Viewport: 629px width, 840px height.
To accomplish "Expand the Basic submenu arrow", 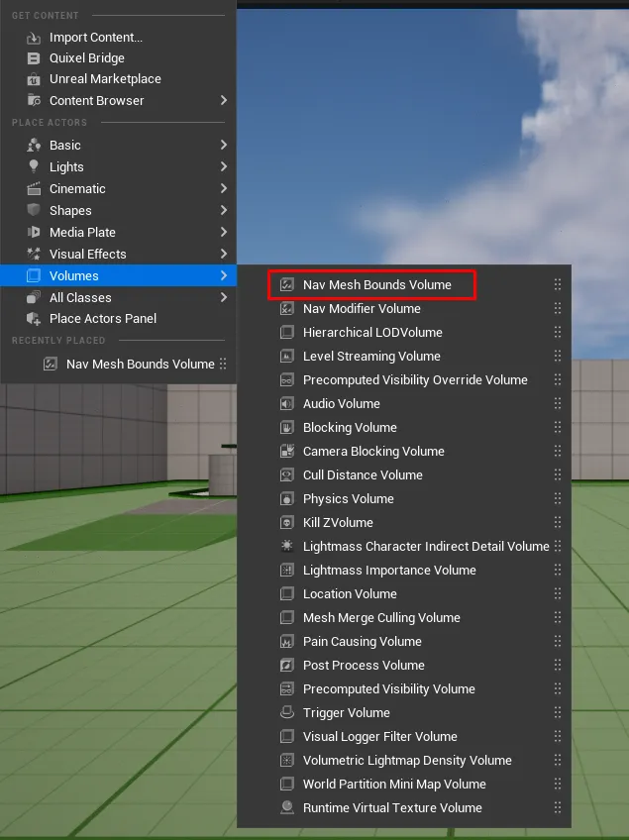I will pos(224,146).
